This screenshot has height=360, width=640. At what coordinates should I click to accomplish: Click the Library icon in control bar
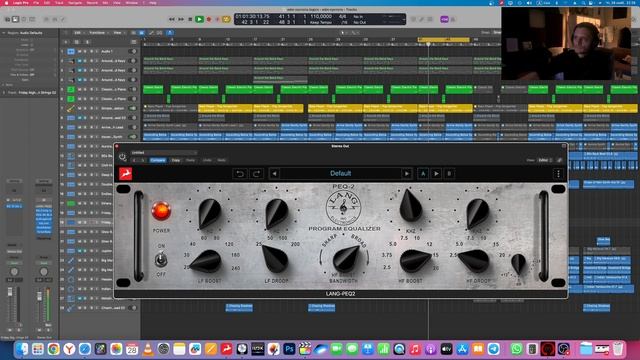pyautogui.click(x=7, y=19)
